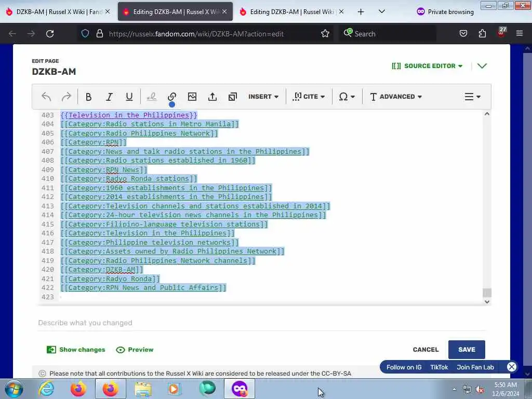The width and height of the screenshot is (532, 399).
Task: Launch Internet Explorer from taskbar
Action: [46, 389]
